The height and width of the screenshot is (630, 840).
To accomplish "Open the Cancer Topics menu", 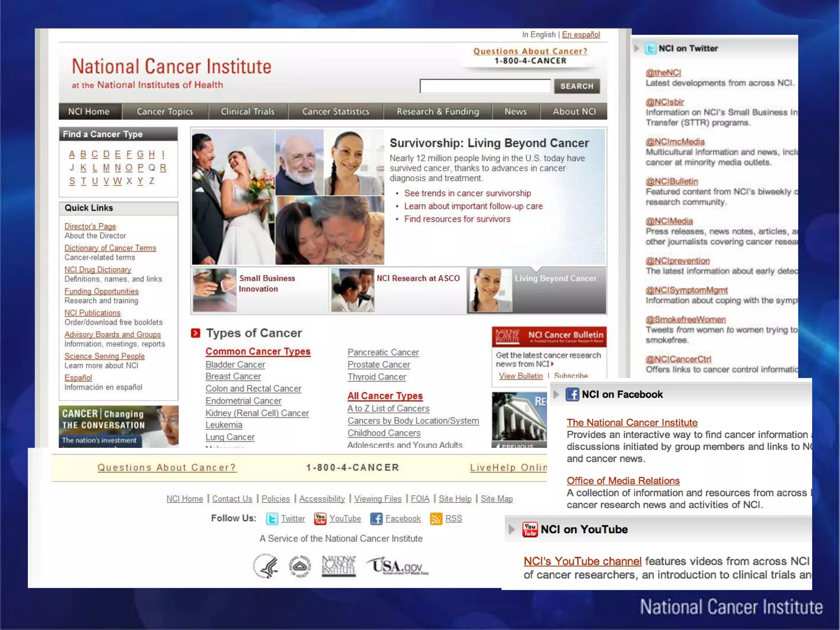I will coord(164,112).
